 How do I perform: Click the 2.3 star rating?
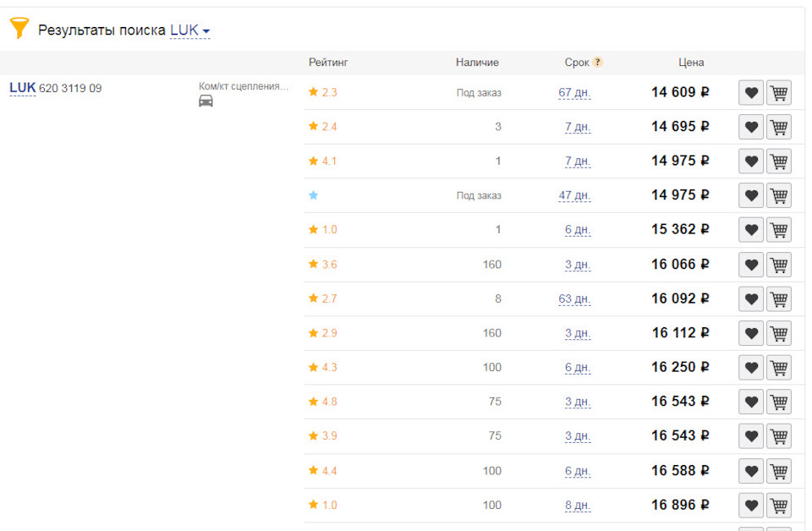click(322, 92)
